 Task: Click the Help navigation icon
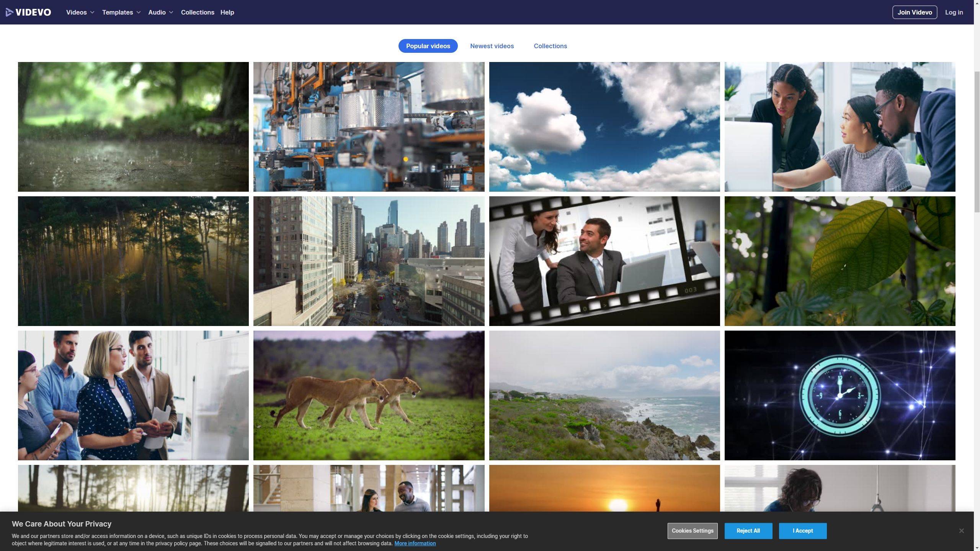pos(227,12)
